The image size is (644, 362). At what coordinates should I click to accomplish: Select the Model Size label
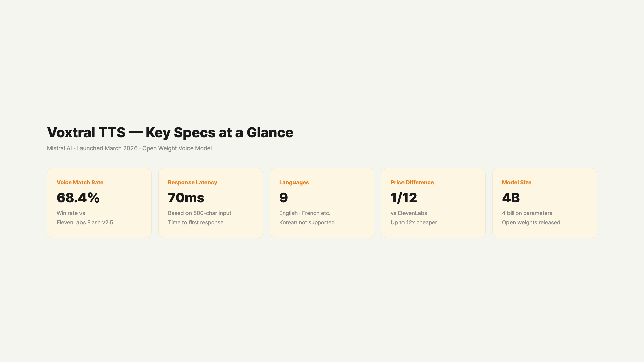point(517,182)
